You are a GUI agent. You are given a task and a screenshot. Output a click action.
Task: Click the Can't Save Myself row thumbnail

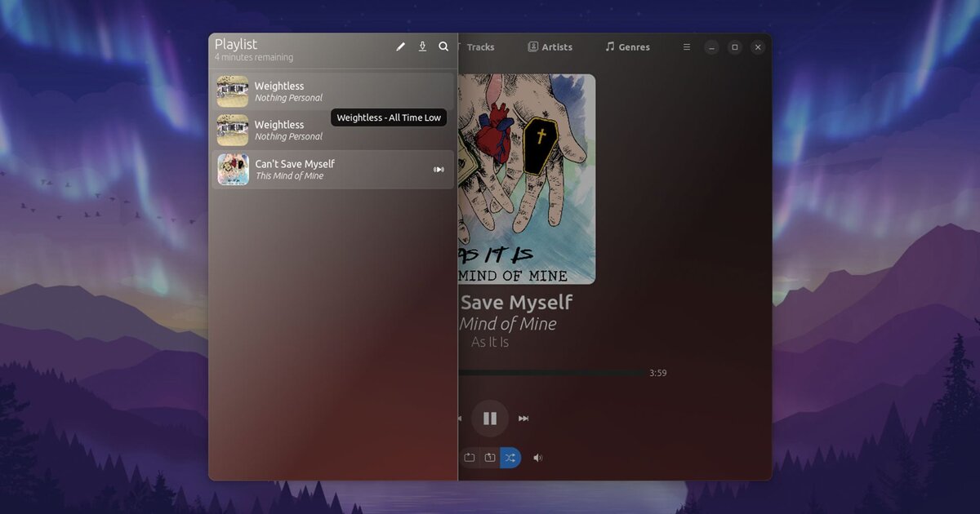click(x=233, y=170)
